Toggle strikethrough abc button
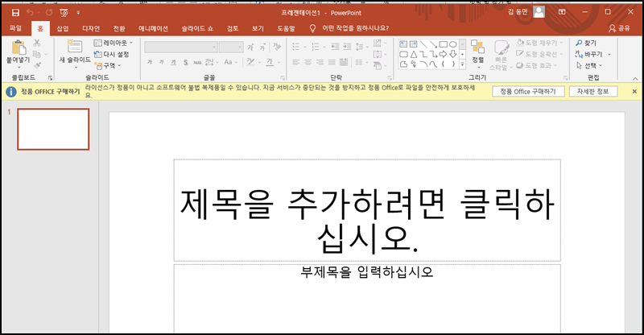The width and height of the screenshot is (644, 335). pyautogui.click(x=197, y=63)
